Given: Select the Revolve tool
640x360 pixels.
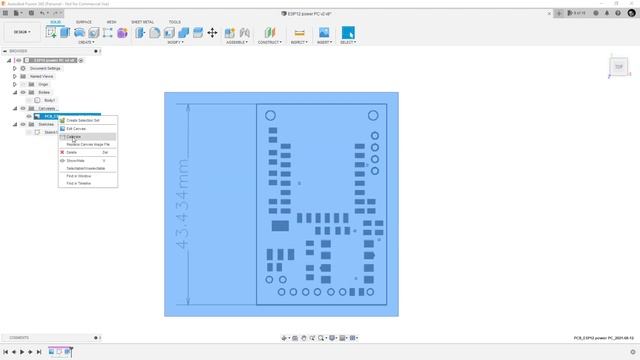Looking at the screenshot, I should point(80,33).
